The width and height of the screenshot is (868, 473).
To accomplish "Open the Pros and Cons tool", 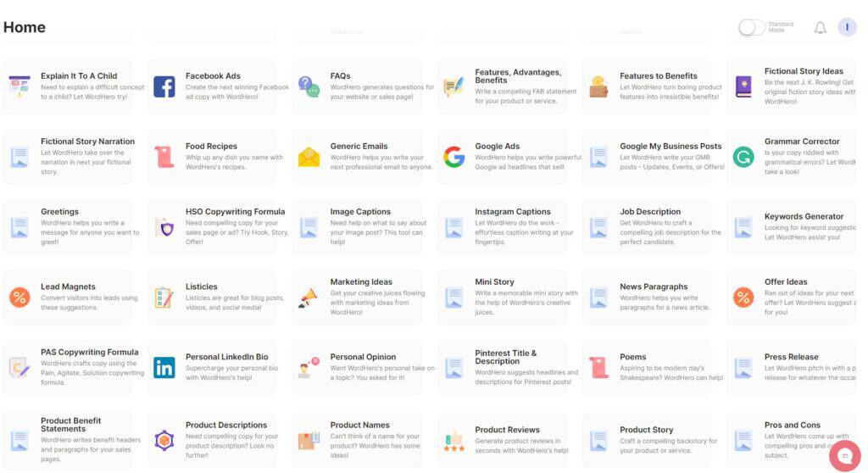I will 792,440.
